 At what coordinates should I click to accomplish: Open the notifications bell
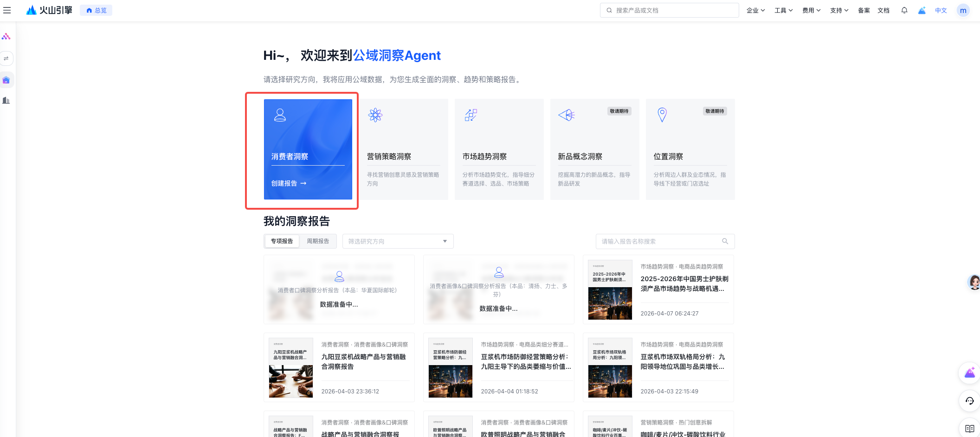point(904,10)
